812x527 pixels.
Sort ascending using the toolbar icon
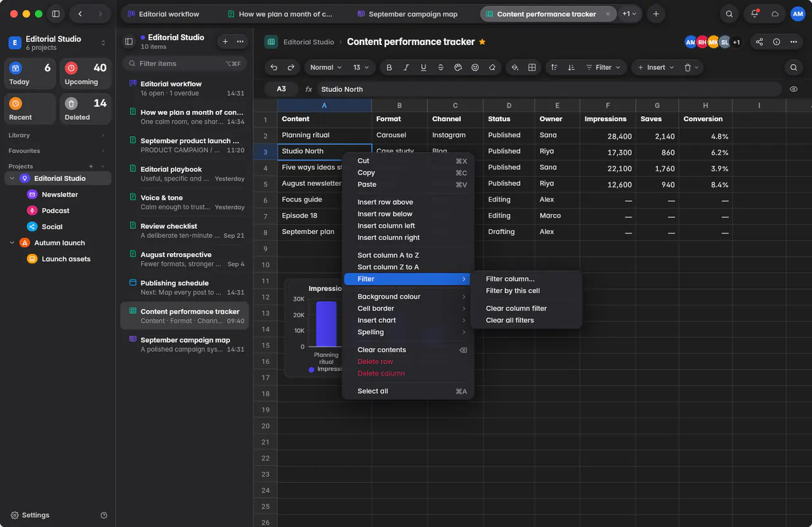pos(554,67)
